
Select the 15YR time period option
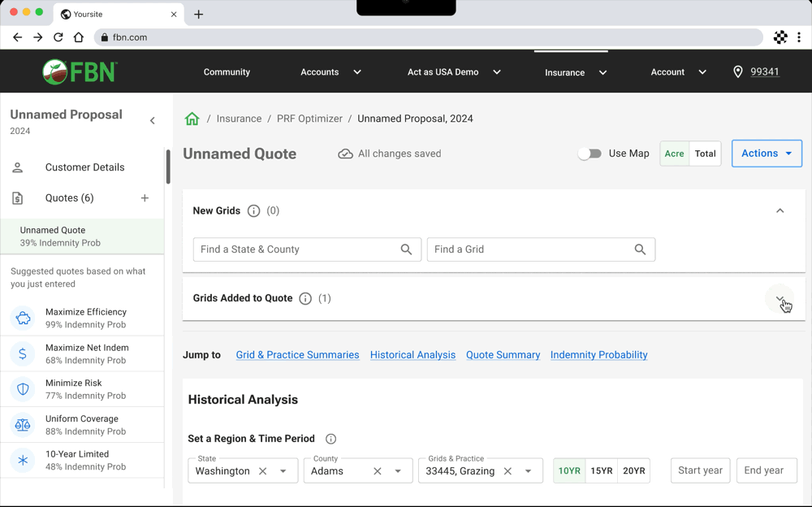(x=601, y=470)
